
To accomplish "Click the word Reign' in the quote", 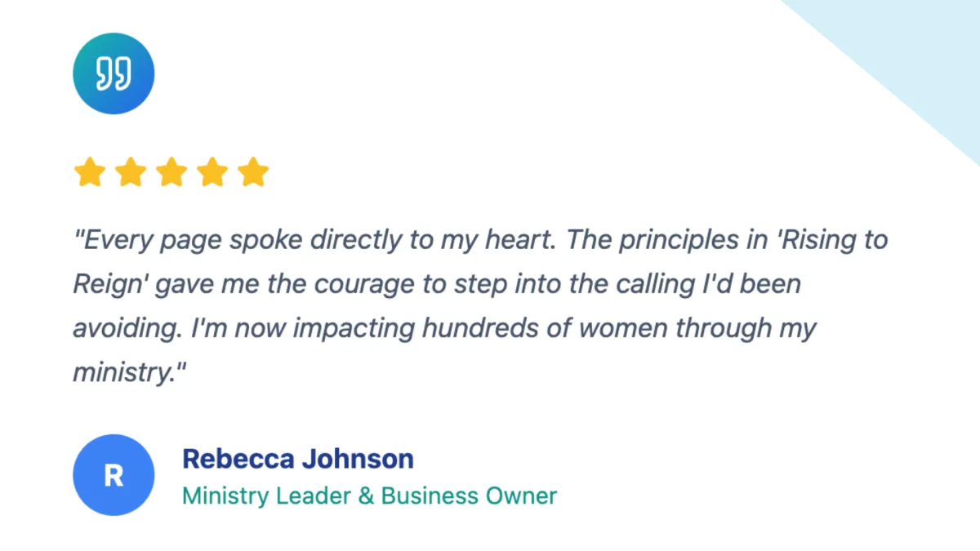I will point(110,285).
